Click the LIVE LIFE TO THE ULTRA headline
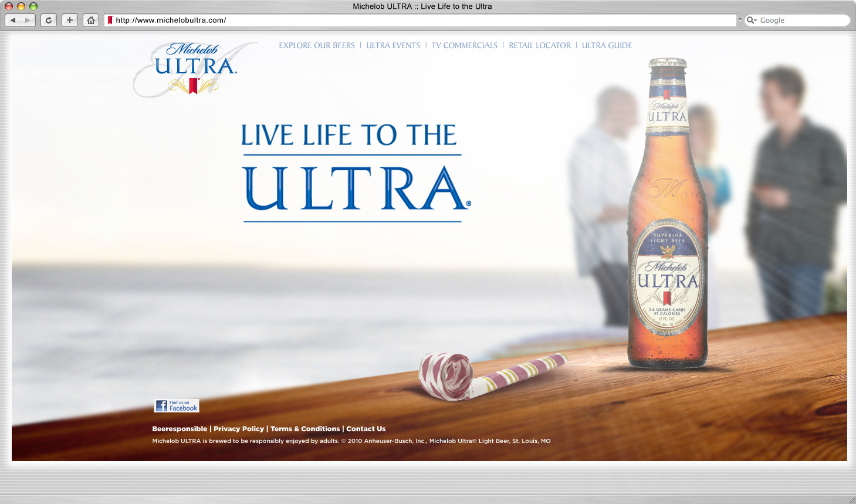The image size is (856, 504). (x=355, y=172)
